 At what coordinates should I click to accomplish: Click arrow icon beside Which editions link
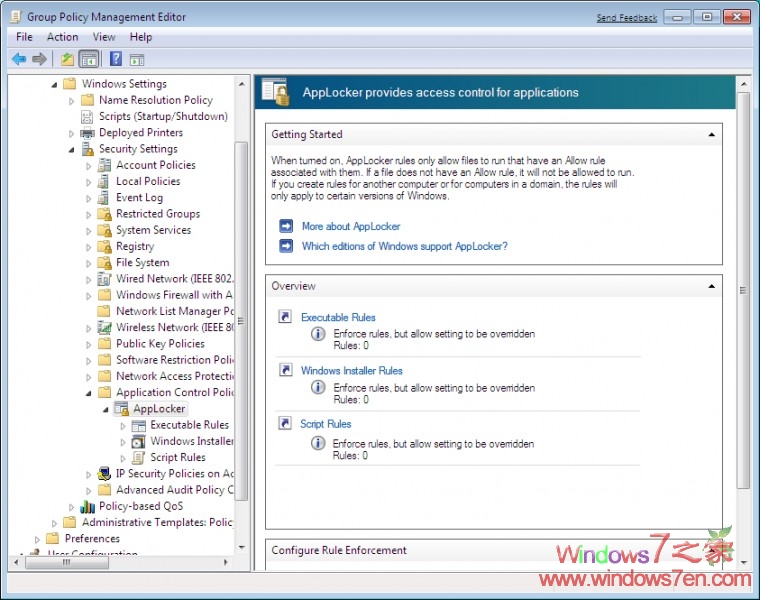(286, 246)
